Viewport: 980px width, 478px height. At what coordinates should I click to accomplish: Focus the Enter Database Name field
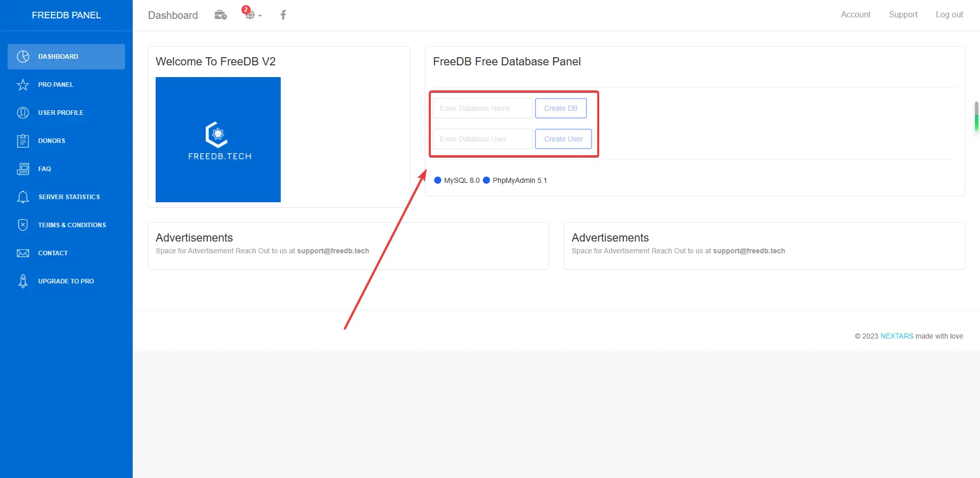[x=482, y=108]
